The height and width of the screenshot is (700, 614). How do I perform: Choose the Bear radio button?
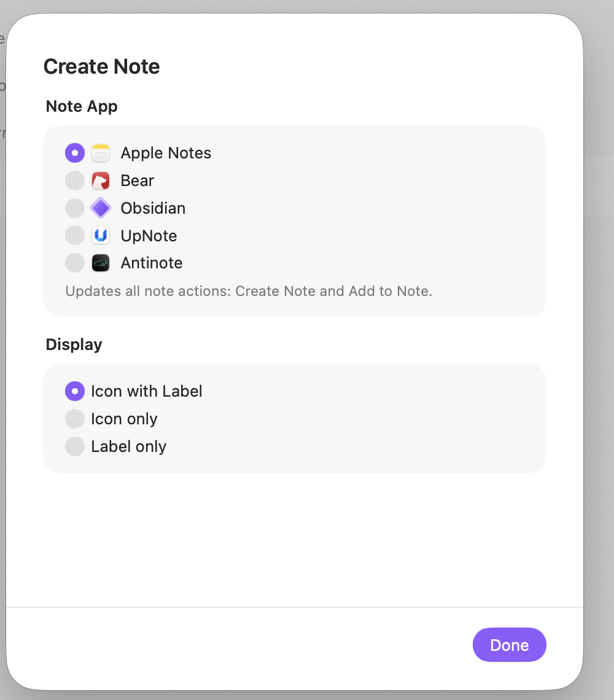(74, 181)
